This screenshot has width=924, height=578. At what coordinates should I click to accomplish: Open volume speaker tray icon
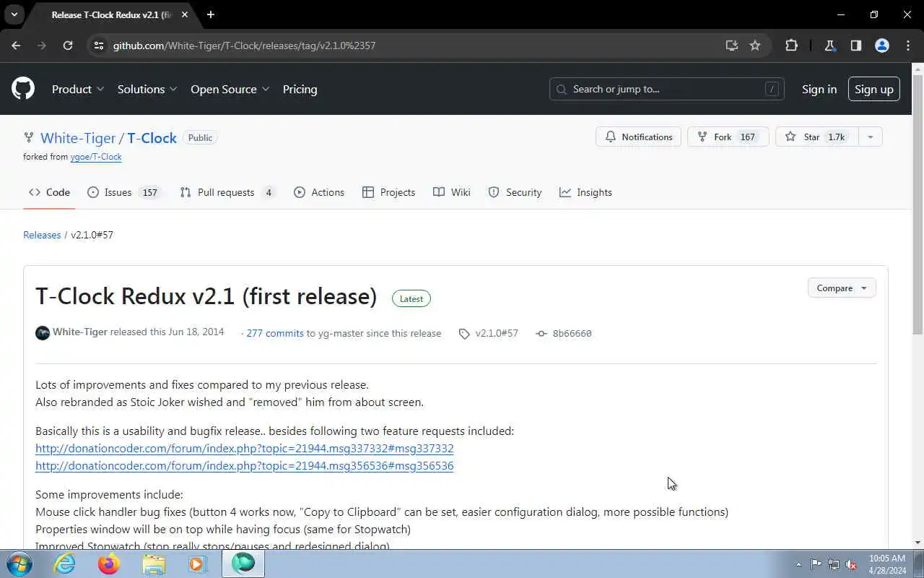click(x=852, y=564)
